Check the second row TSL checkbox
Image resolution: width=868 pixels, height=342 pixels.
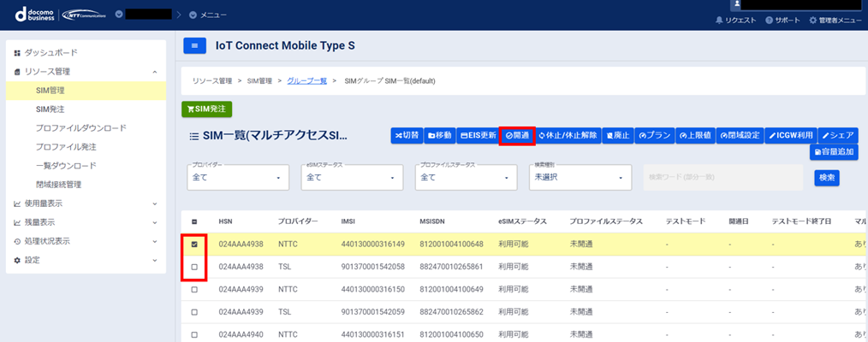(194, 267)
